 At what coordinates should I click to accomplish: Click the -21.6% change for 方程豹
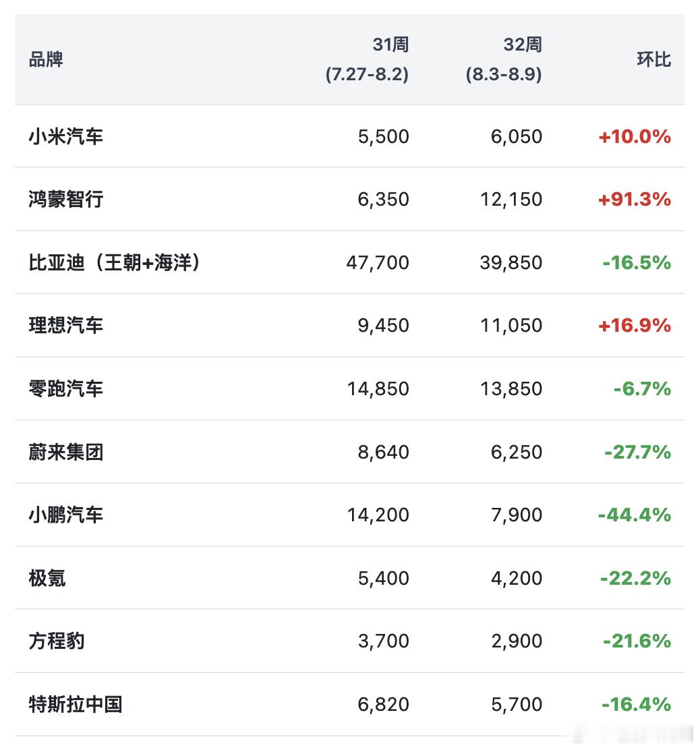[637, 641]
